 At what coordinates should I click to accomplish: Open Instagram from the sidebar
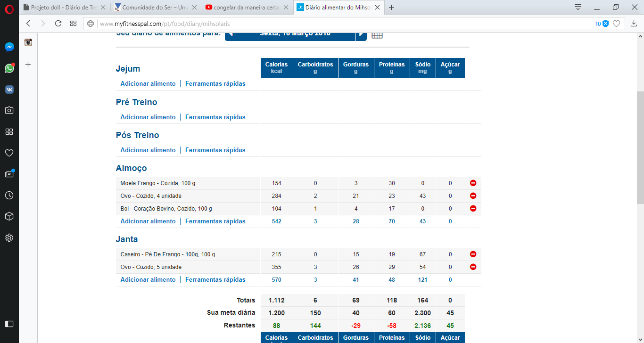28,42
